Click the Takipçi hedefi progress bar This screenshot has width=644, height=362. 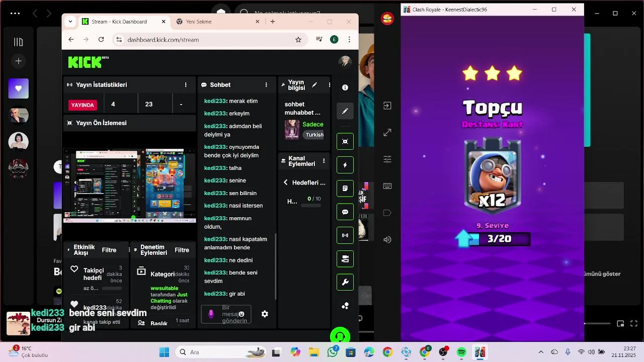[112, 289]
